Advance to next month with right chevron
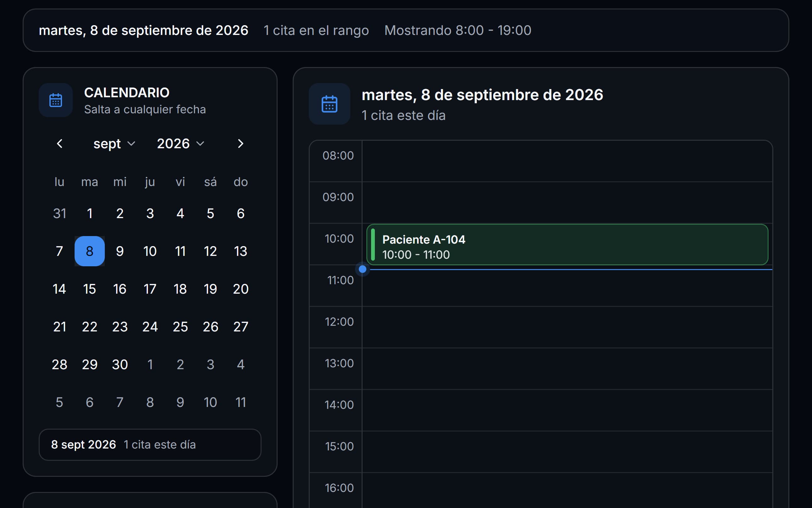 (240, 144)
